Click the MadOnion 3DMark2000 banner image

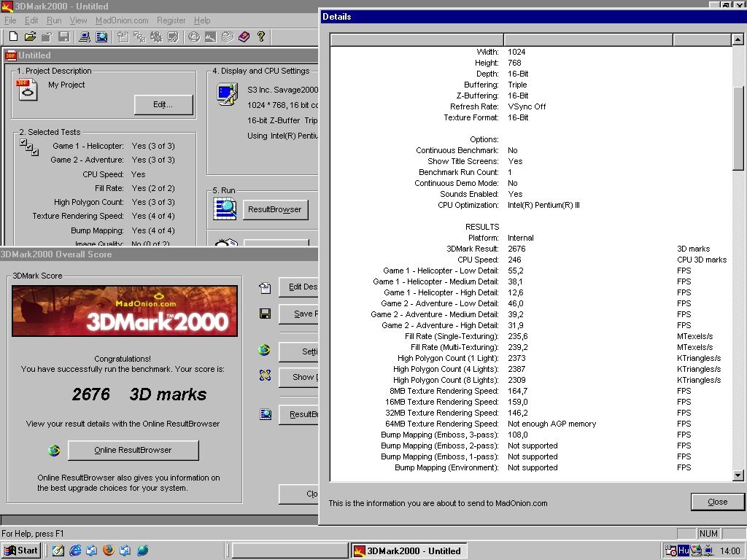125,311
